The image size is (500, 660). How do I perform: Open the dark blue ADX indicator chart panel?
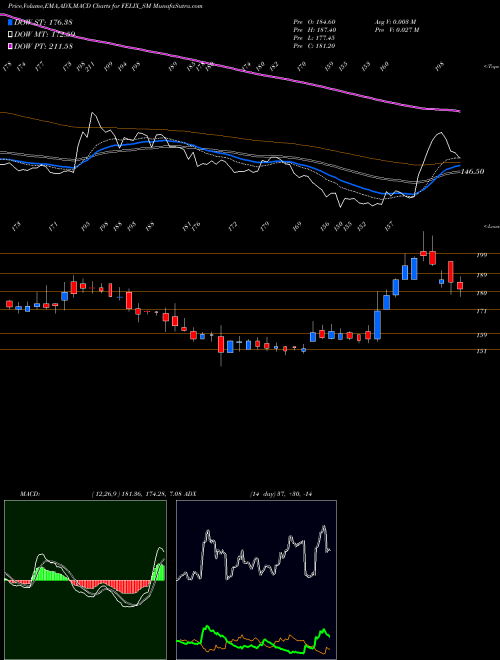coord(256,580)
